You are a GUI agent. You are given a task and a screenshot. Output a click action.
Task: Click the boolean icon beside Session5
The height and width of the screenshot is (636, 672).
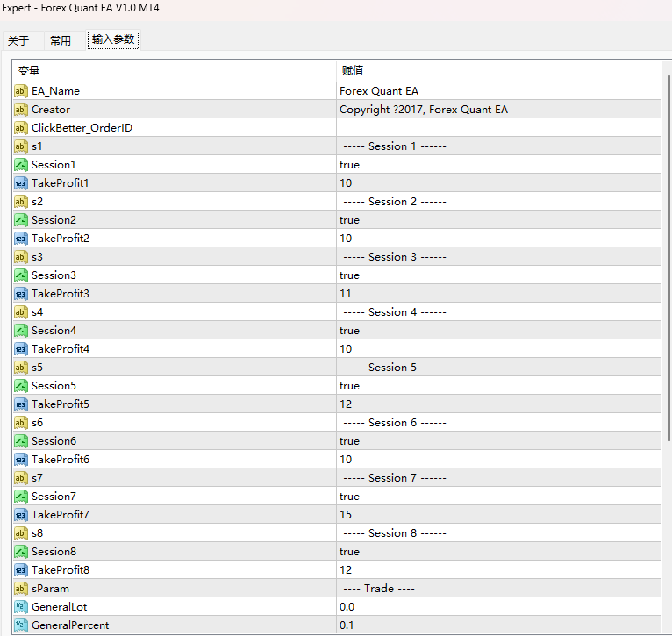click(x=20, y=386)
